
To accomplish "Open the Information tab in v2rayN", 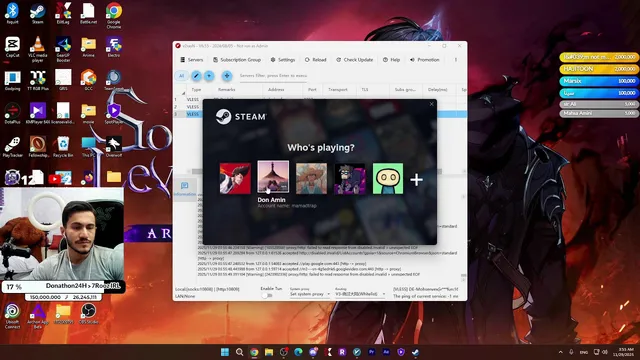I will pos(184,189).
